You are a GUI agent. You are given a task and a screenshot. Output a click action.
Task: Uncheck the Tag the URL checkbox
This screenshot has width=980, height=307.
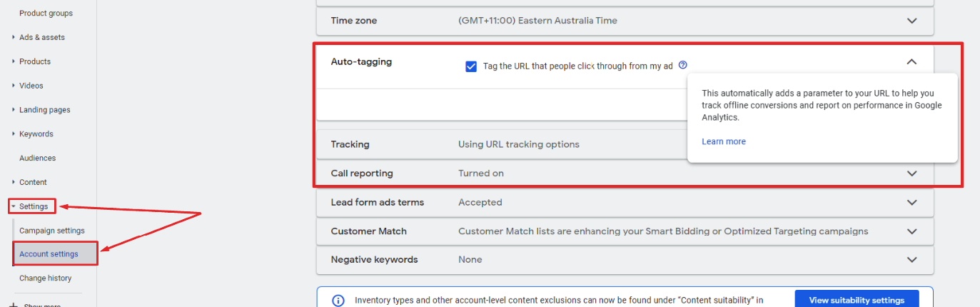point(471,66)
